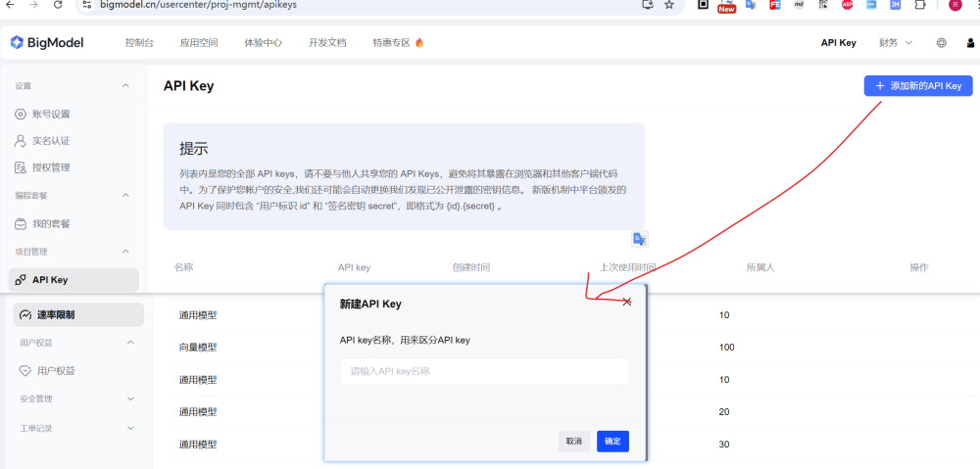The image size is (980, 469).
Task: Bookmark this page with the star icon
Action: click(x=669, y=5)
